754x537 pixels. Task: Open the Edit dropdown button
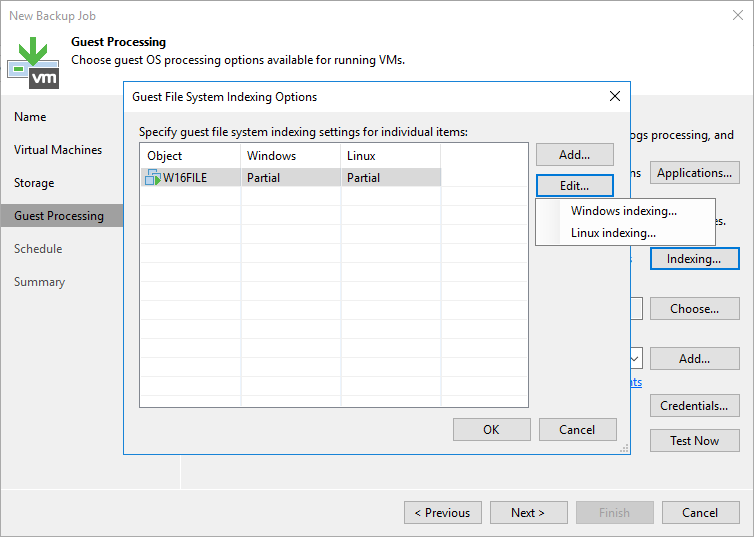point(574,186)
